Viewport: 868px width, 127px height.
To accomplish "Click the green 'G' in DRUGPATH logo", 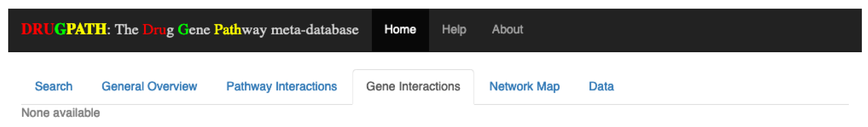I will 60,29.
